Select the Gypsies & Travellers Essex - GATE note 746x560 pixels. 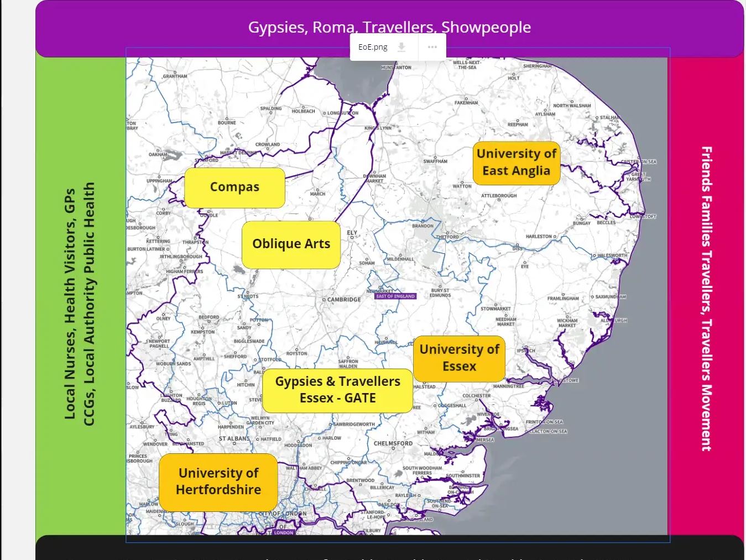pyautogui.click(x=337, y=390)
